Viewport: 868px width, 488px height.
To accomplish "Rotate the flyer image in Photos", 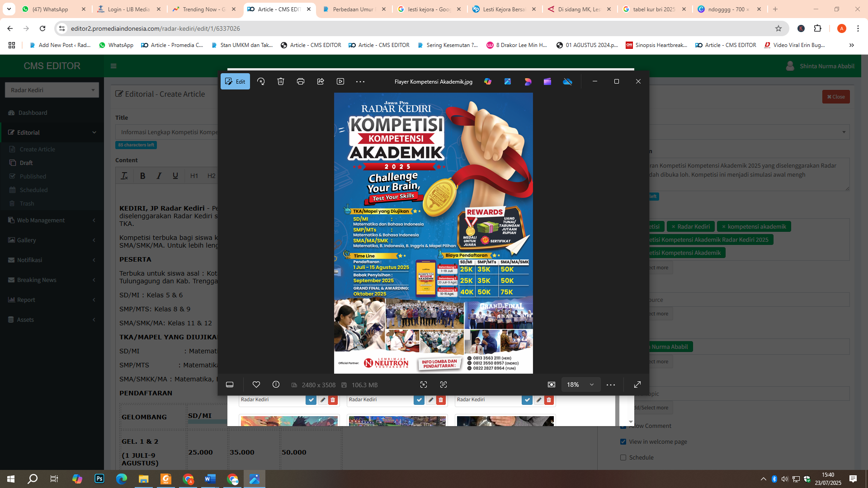I will click(261, 82).
